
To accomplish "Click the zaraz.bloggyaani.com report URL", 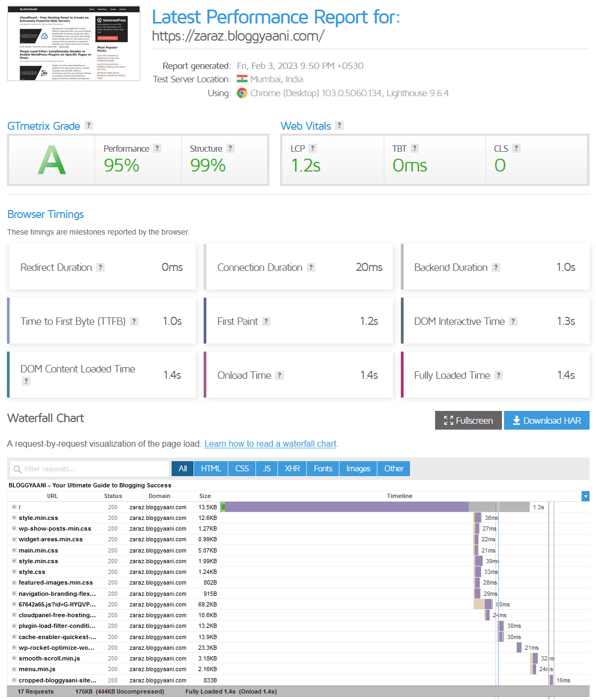I will click(x=238, y=36).
